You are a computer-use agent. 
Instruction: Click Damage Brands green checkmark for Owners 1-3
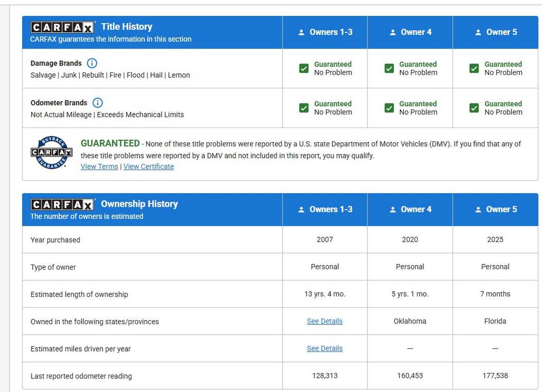[x=304, y=68]
